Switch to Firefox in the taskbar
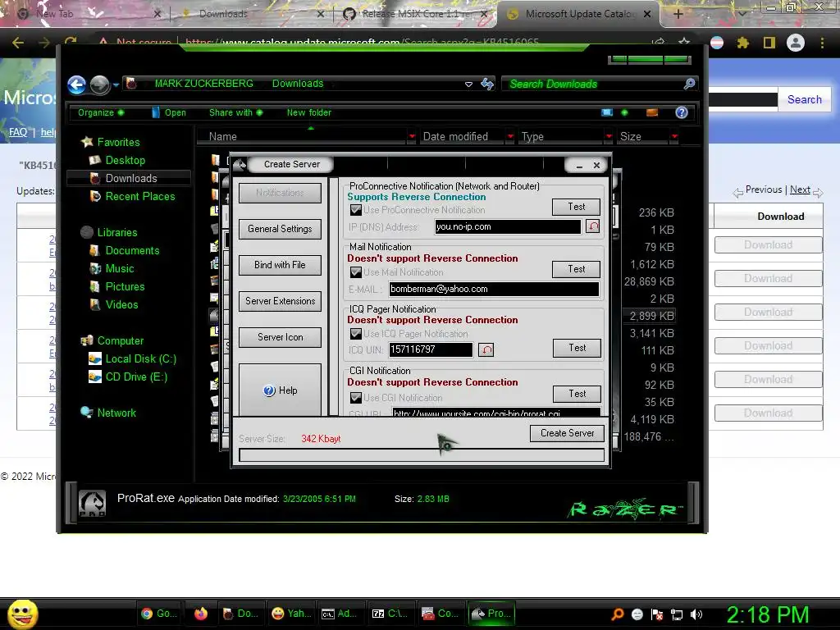840x630 pixels. coord(201,614)
